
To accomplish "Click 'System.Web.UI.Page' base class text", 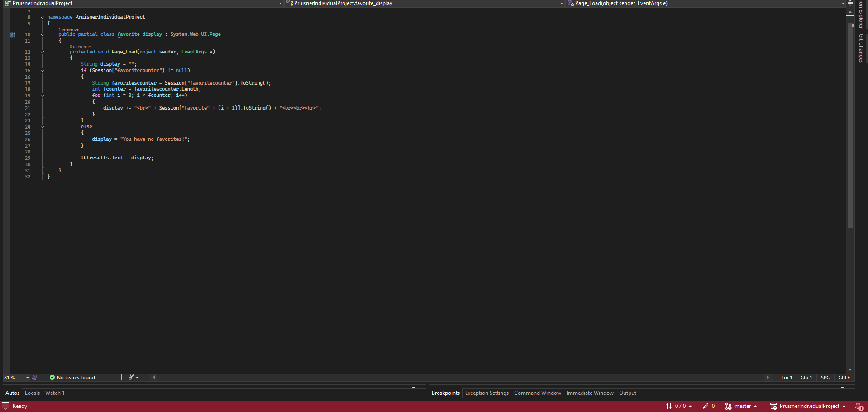I will pos(196,34).
